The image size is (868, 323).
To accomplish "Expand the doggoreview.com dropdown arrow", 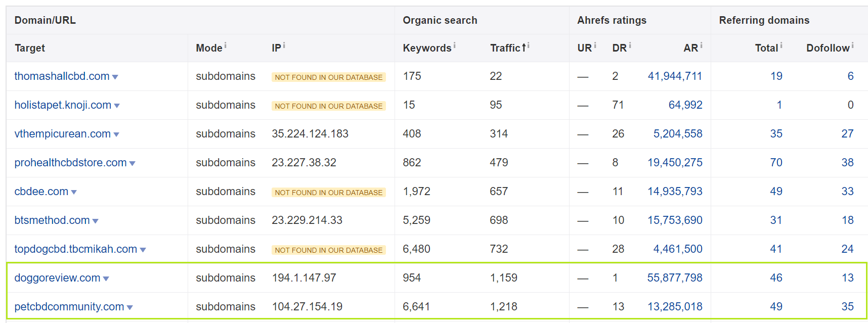I will 106,279.
